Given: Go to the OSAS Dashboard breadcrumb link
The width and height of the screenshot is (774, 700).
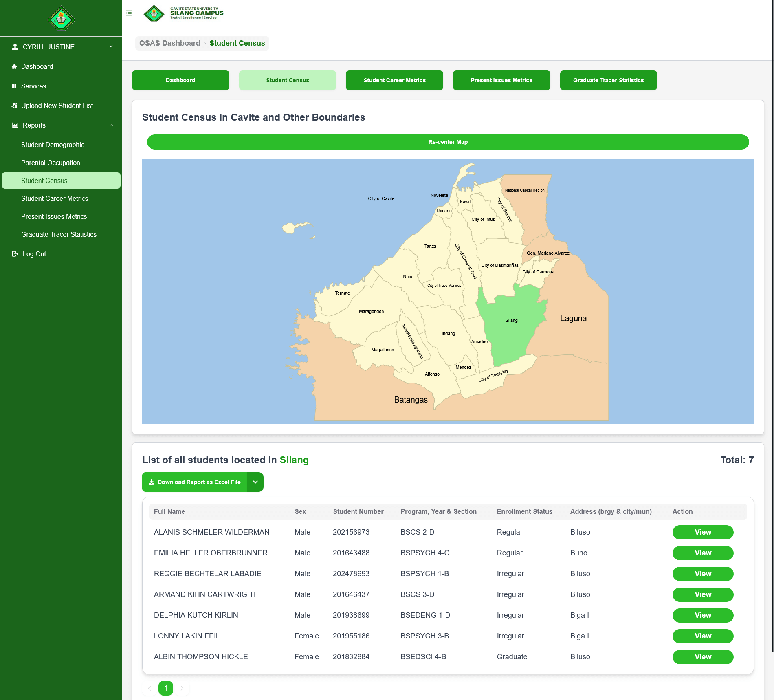Looking at the screenshot, I should pyautogui.click(x=170, y=43).
